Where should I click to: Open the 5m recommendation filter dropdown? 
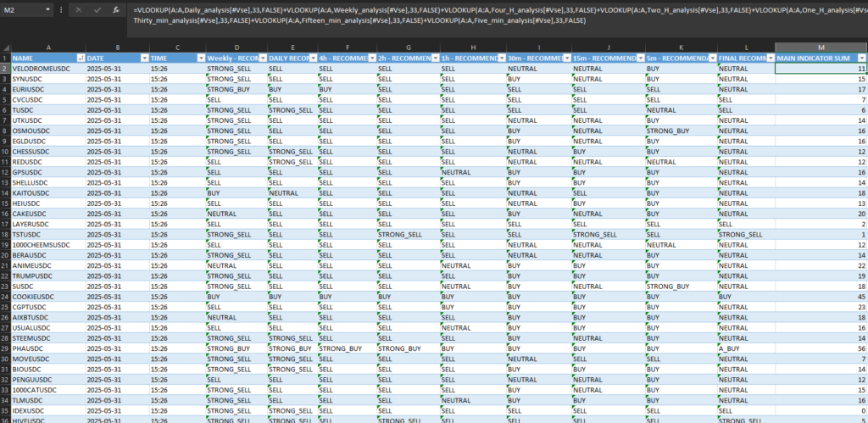[712, 58]
